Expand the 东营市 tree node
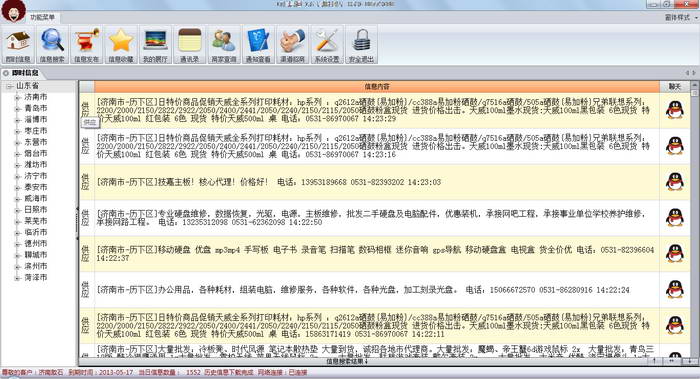 click(x=17, y=142)
